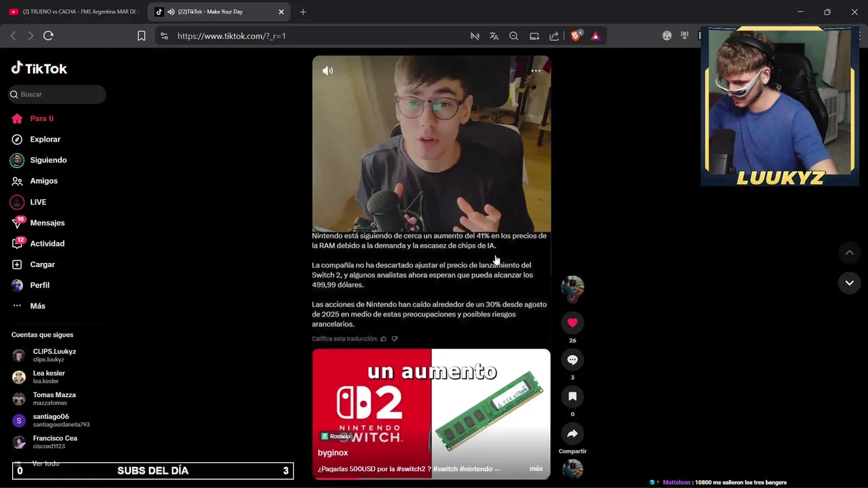Save video with bookmark icon
The width and height of the screenshot is (868, 488).
[572, 396]
